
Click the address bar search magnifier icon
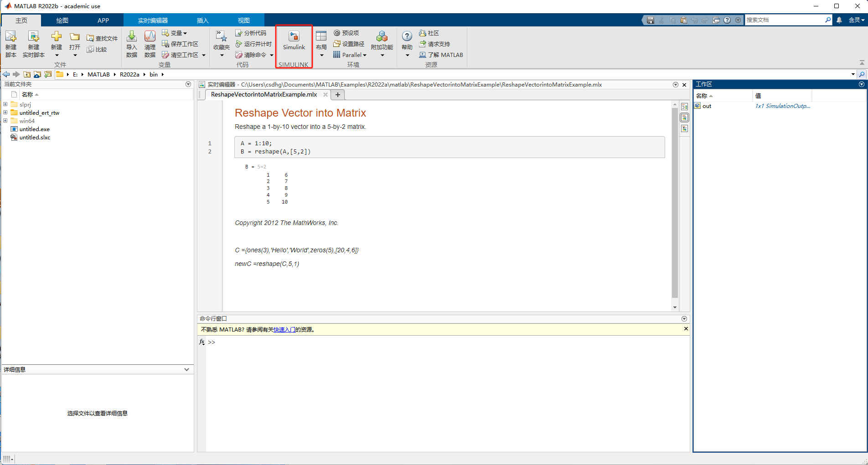coord(862,74)
